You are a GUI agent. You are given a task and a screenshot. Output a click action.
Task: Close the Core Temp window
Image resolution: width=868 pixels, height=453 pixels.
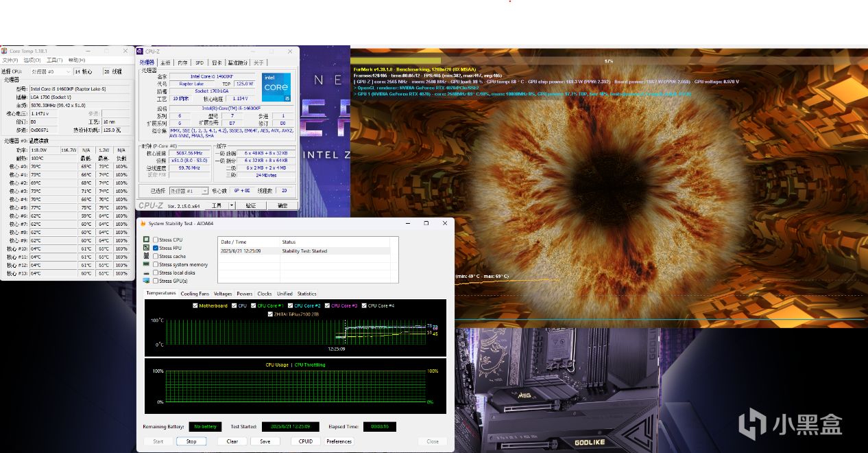coord(125,51)
